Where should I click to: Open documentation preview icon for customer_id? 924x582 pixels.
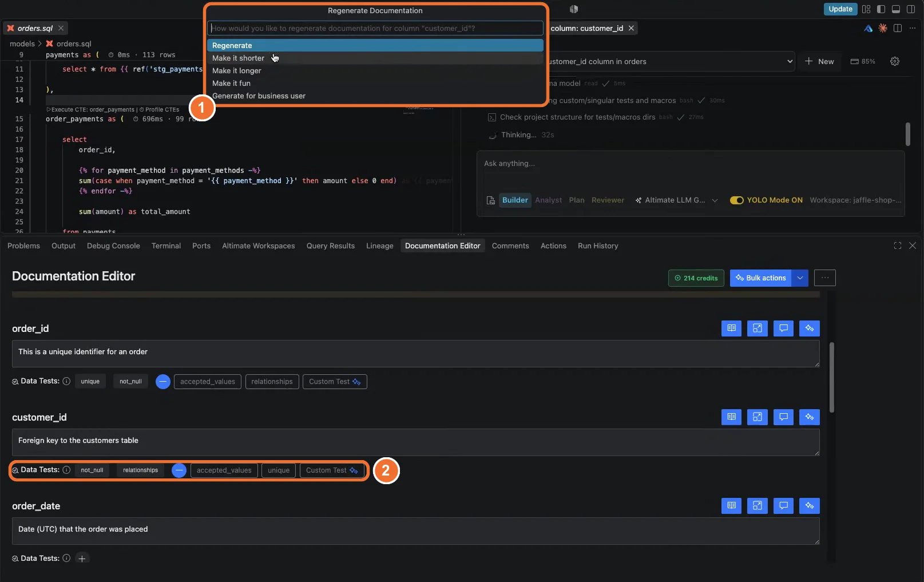pyautogui.click(x=731, y=417)
